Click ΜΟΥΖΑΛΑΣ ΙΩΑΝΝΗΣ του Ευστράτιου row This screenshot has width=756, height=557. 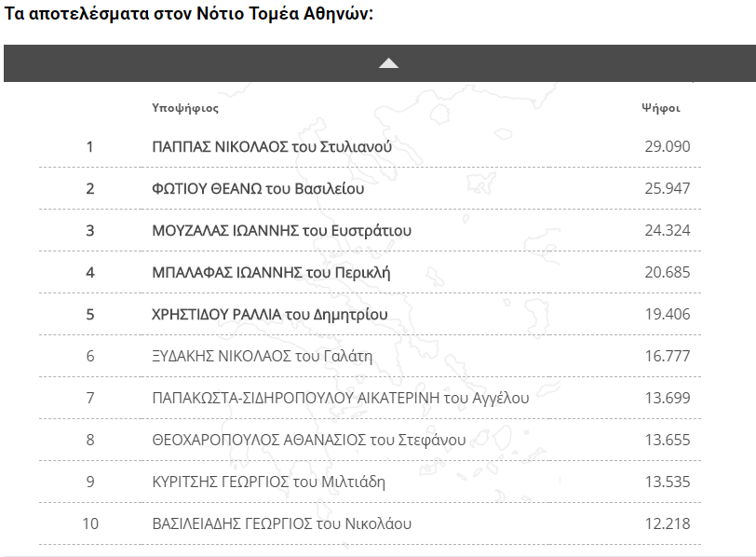[281, 231]
